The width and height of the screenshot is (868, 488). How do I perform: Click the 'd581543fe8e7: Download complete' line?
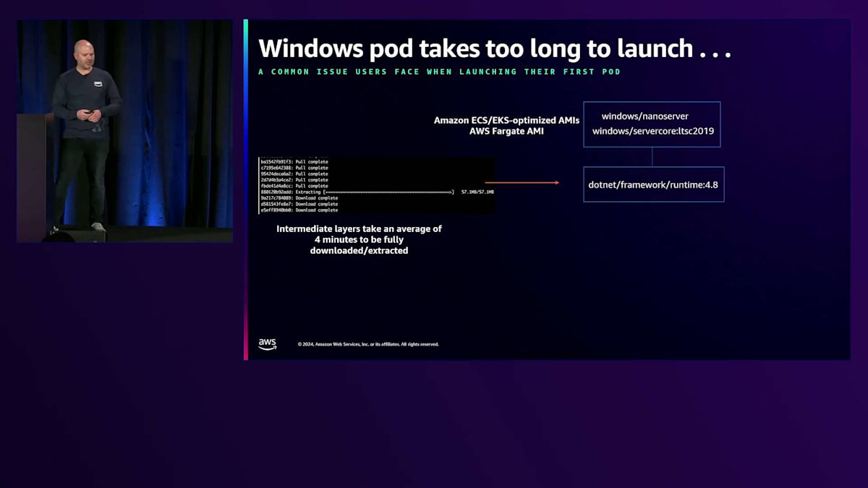(x=299, y=204)
